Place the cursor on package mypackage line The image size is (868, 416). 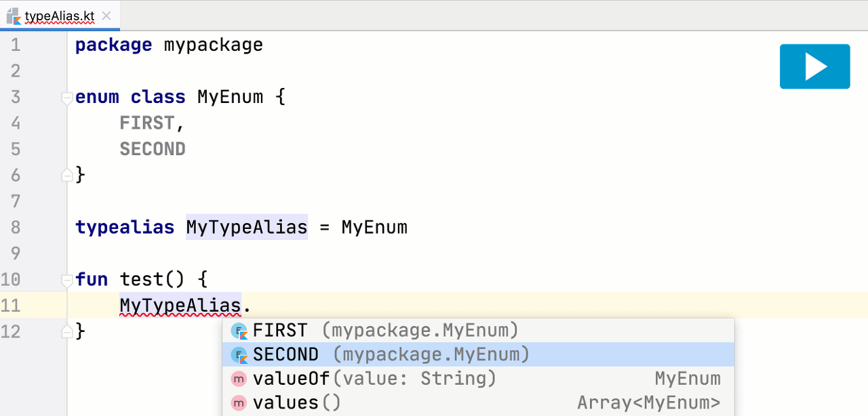(169, 45)
